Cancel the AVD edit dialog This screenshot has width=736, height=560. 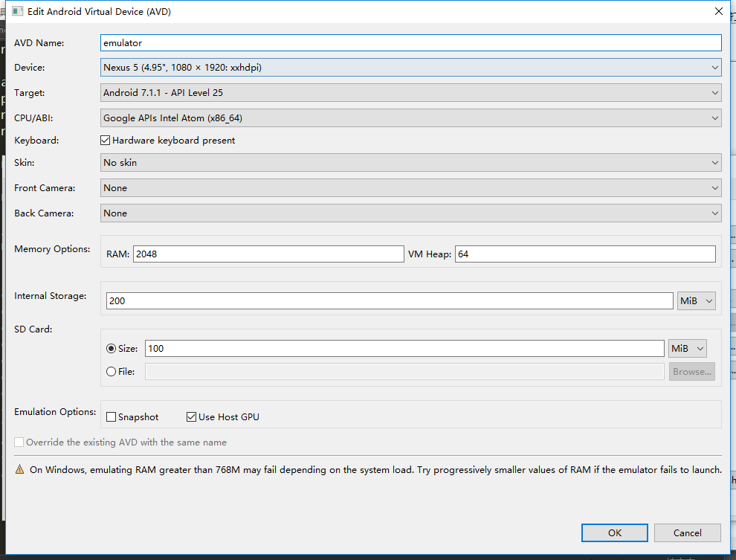click(x=688, y=532)
